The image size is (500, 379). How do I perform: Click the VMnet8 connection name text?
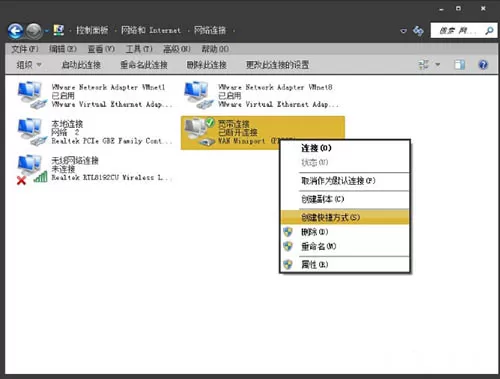pos(275,87)
